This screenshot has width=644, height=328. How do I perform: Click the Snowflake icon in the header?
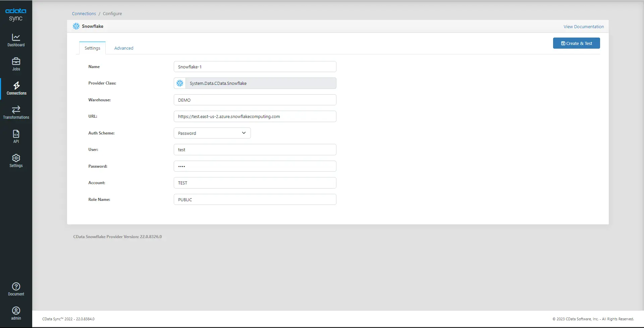point(76,26)
